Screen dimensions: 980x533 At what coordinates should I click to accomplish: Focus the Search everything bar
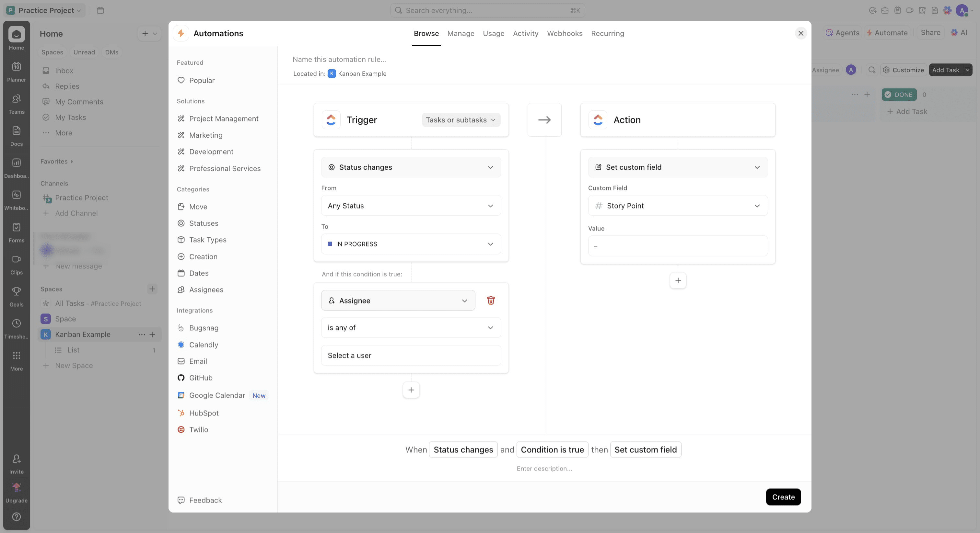[487, 10]
